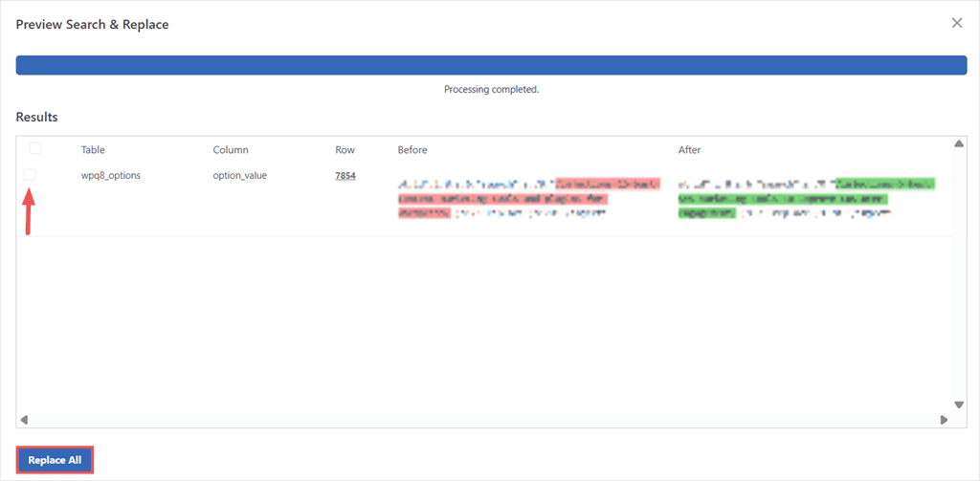Viewport: 980px width, 481px height.
Task: Click the Column header label
Action: 231,150
